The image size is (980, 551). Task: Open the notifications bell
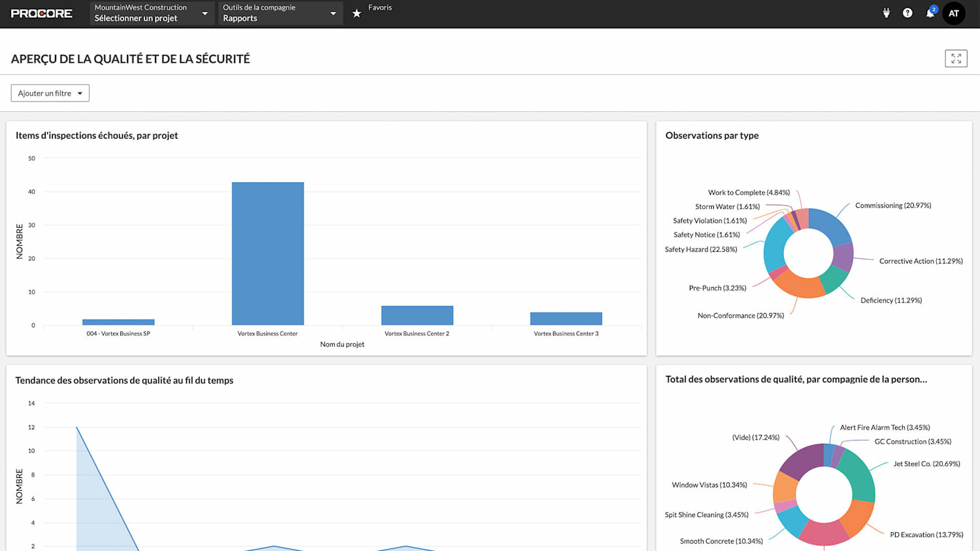pyautogui.click(x=930, y=12)
